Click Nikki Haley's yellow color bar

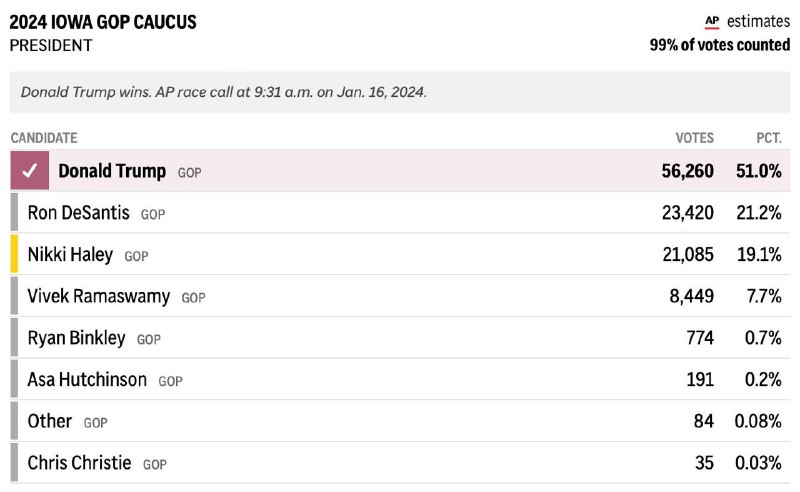(x=14, y=254)
